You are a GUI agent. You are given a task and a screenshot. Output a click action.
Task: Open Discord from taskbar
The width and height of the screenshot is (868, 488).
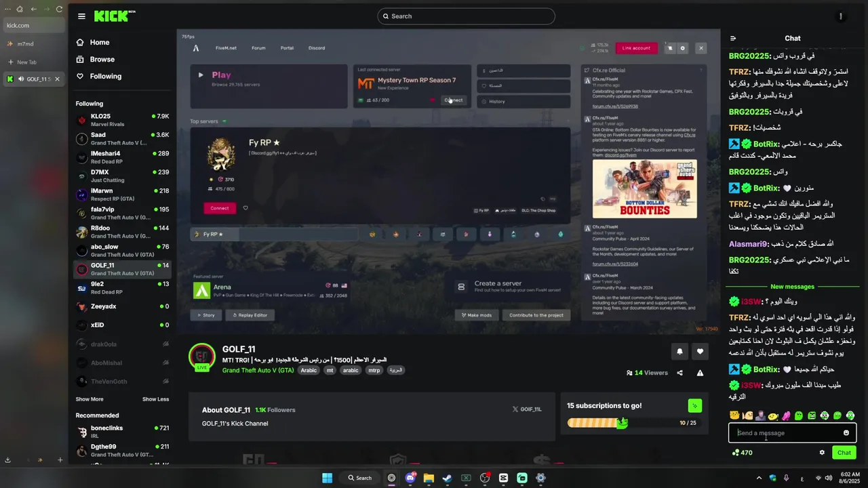[410, 478]
